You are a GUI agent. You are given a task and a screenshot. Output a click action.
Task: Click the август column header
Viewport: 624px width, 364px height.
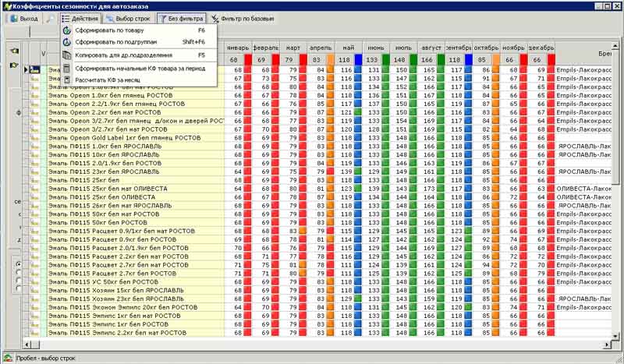[x=431, y=48]
